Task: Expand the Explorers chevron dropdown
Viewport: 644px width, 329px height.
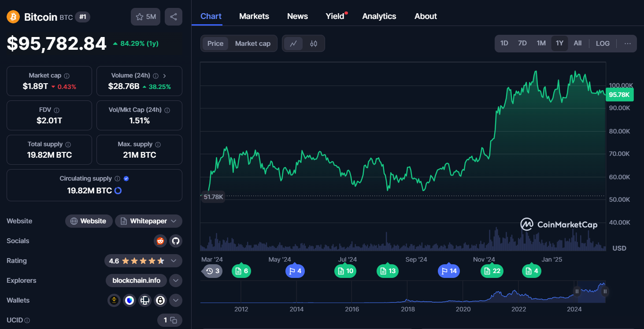Action: click(176, 281)
